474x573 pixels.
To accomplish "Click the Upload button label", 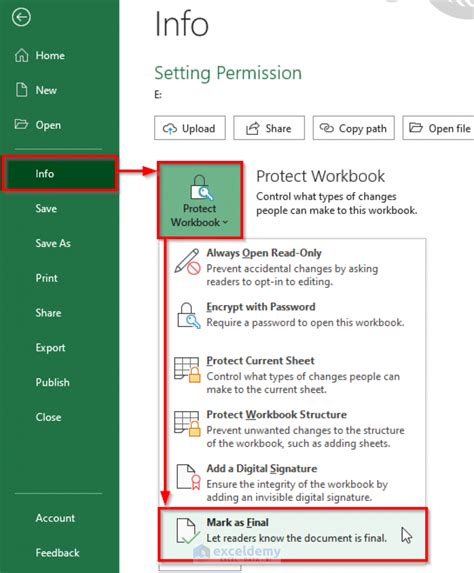I will (198, 129).
